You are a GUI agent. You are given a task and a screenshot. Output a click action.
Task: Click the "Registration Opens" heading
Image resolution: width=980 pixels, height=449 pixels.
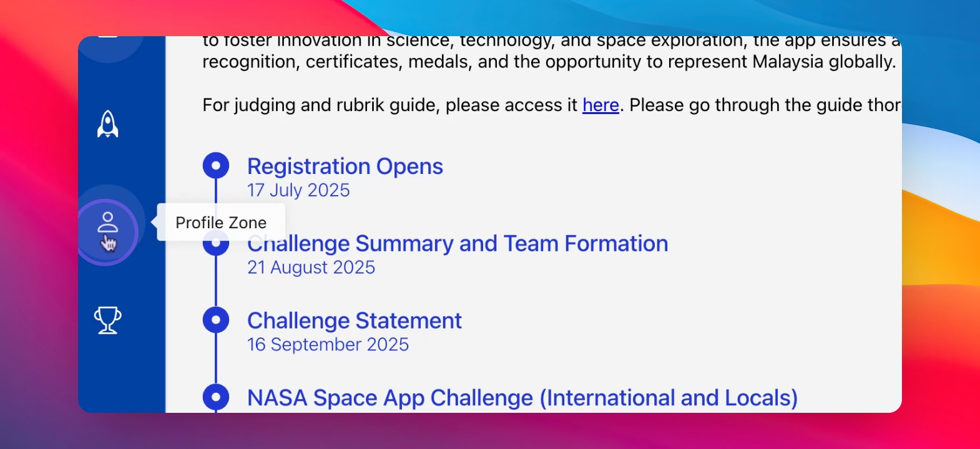coord(345,167)
